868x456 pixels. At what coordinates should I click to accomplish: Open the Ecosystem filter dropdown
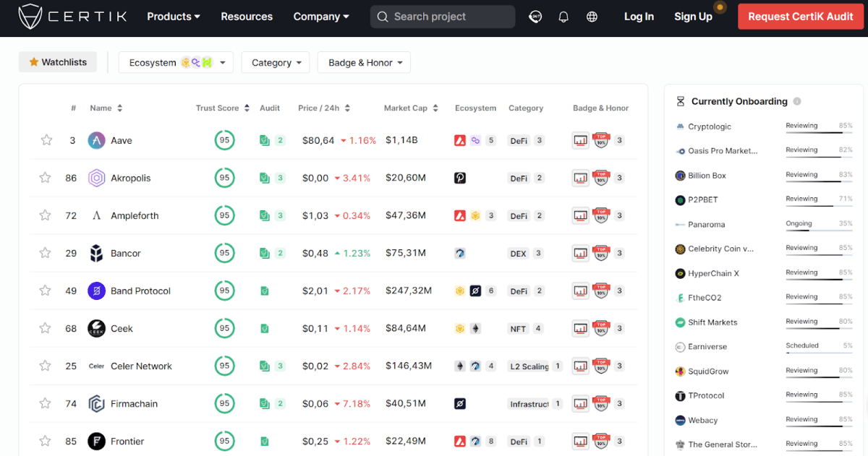(x=176, y=63)
